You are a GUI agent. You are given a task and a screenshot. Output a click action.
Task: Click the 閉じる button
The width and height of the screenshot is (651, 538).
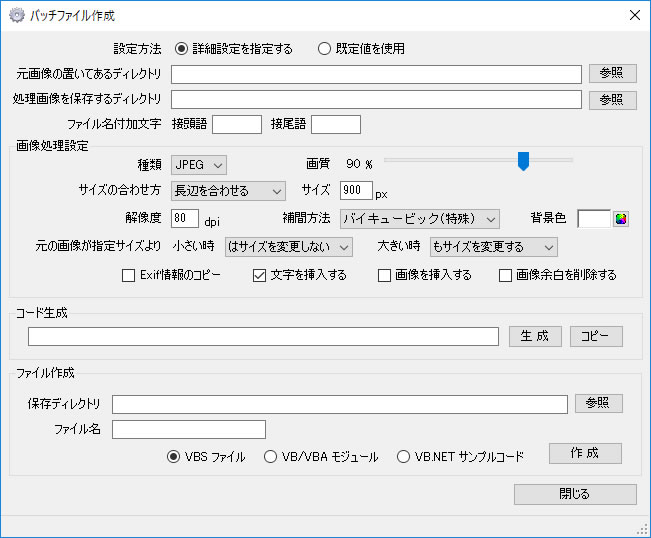point(575,494)
